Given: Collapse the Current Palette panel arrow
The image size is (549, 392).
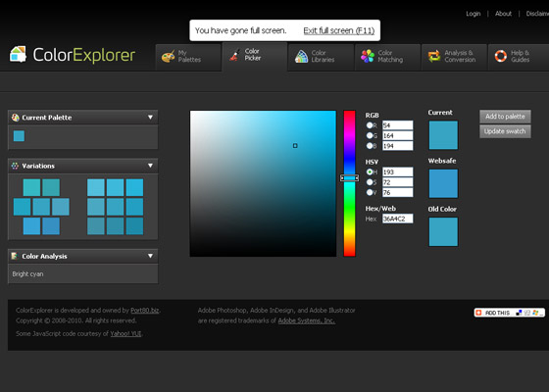Looking at the screenshot, I should (150, 118).
